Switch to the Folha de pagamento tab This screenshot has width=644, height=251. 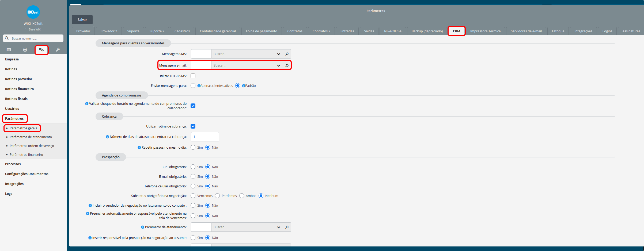pyautogui.click(x=262, y=31)
